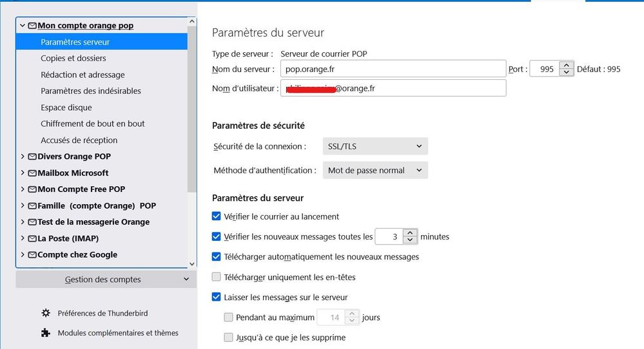
Task: Click the account list vertical scrollbar
Action: pos(192,129)
